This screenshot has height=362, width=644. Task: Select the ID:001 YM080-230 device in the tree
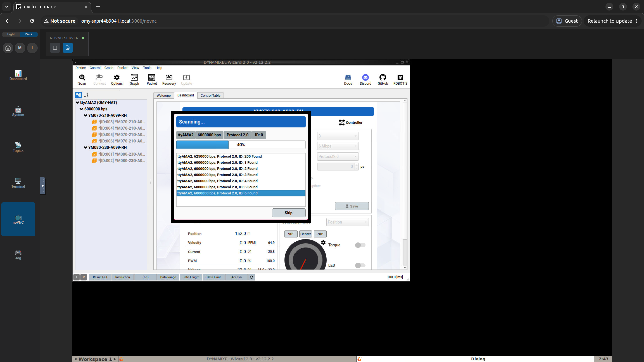point(118,154)
